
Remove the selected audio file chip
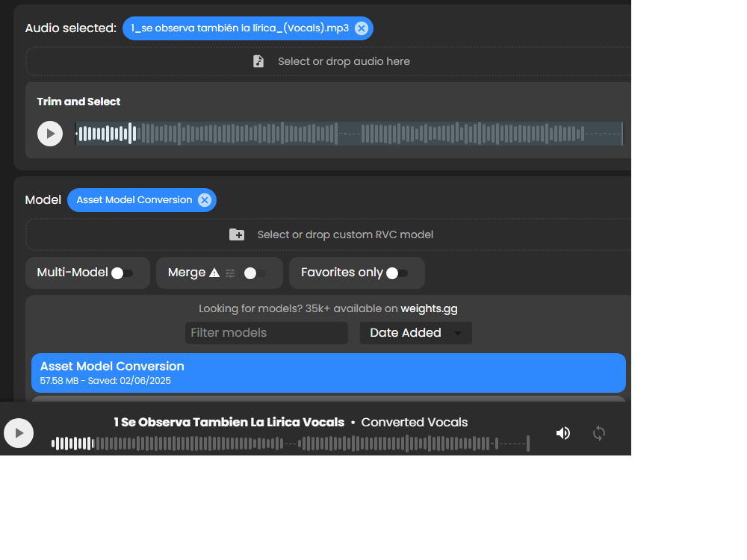tap(362, 28)
